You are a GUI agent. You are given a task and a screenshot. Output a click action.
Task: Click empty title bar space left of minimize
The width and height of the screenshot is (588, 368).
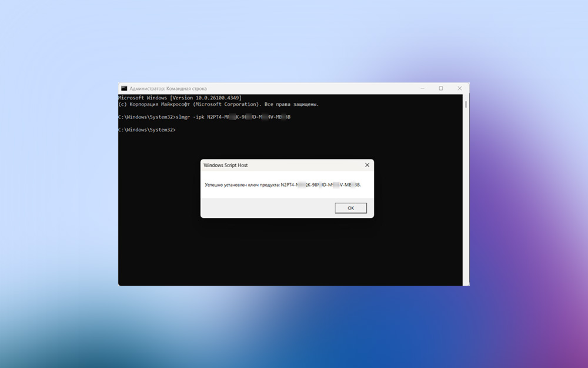pyautogui.click(x=323, y=88)
